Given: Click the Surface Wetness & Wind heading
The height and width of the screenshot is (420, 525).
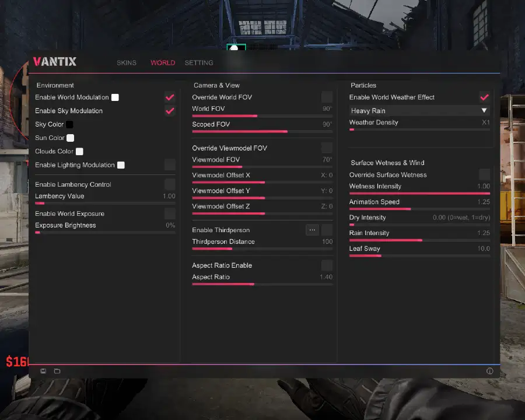Looking at the screenshot, I should point(387,163).
